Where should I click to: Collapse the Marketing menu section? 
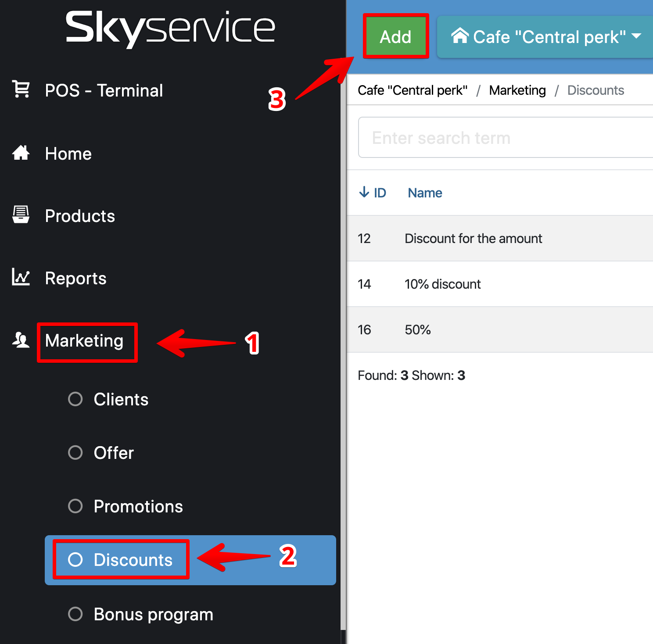pos(84,341)
